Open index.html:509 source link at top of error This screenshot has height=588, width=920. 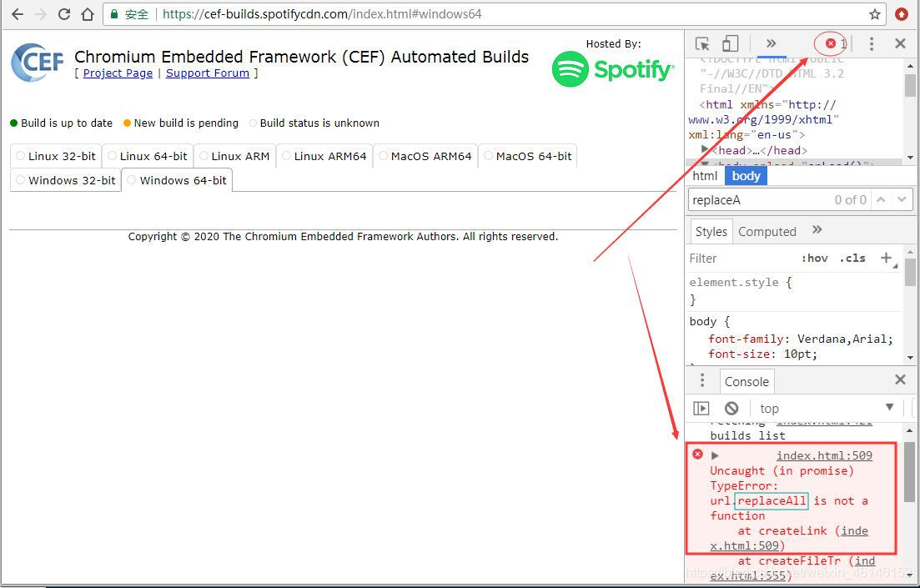(x=824, y=456)
